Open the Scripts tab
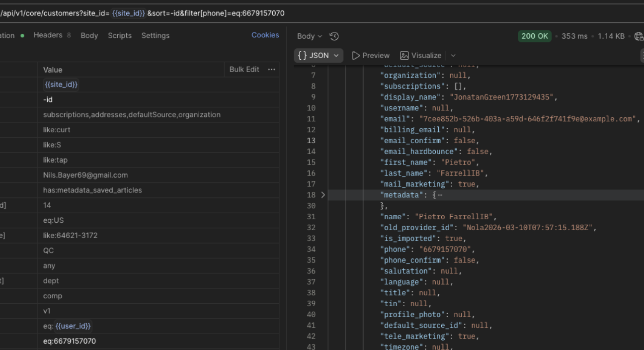Viewport: 644px width, 350px height. pyautogui.click(x=120, y=36)
